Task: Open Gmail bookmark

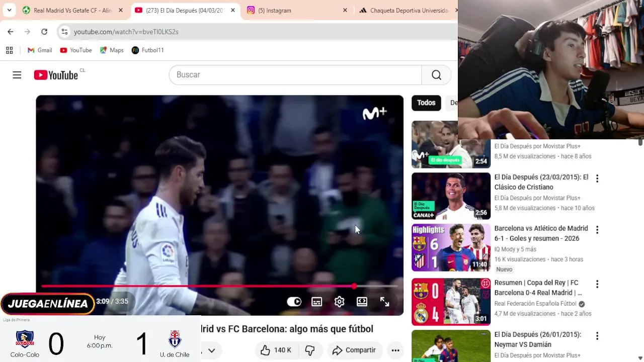Action: pyautogui.click(x=40, y=50)
